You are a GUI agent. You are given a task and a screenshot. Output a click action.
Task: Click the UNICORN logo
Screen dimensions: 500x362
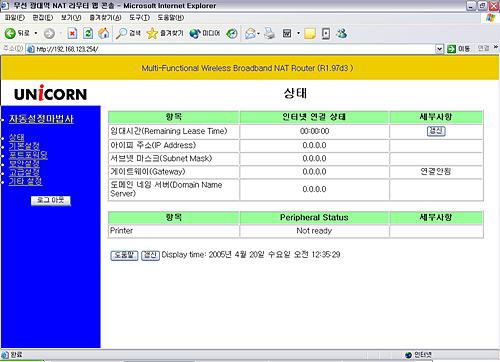(x=50, y=93)
